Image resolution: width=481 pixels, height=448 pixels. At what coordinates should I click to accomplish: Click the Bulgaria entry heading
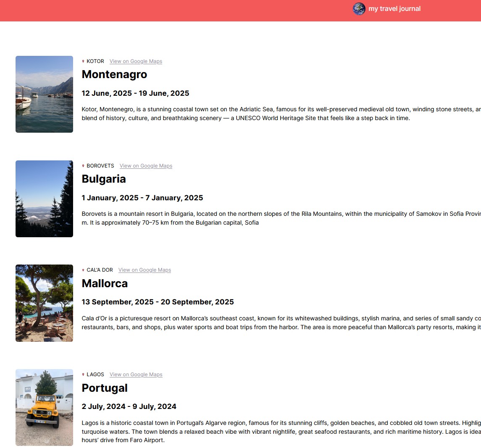[x=104, y=179]
